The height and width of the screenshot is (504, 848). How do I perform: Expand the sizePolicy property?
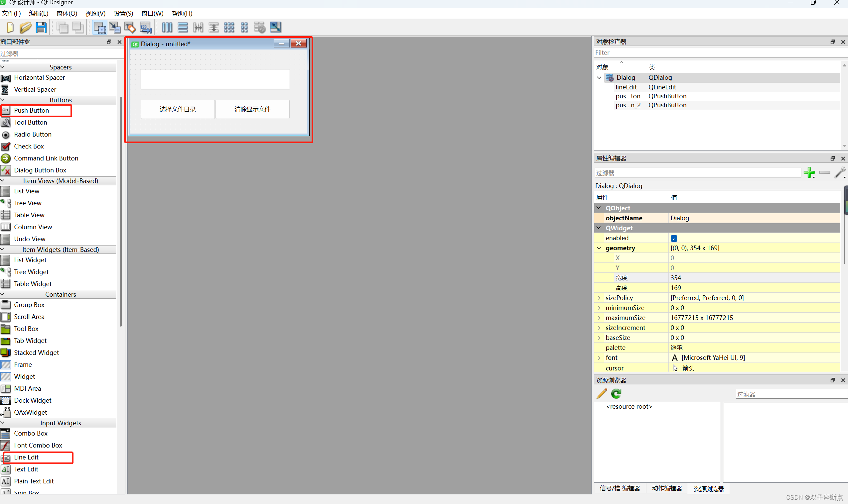point(599,298)
